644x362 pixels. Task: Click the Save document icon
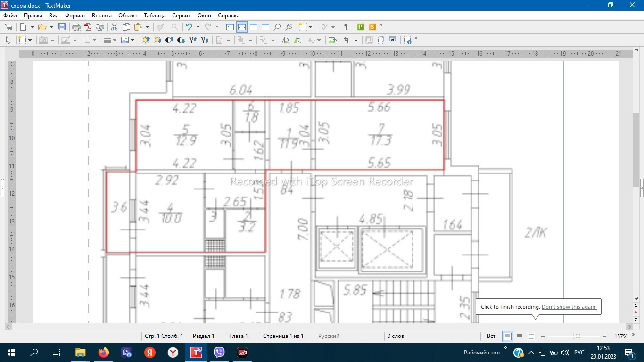pos(62,27)
